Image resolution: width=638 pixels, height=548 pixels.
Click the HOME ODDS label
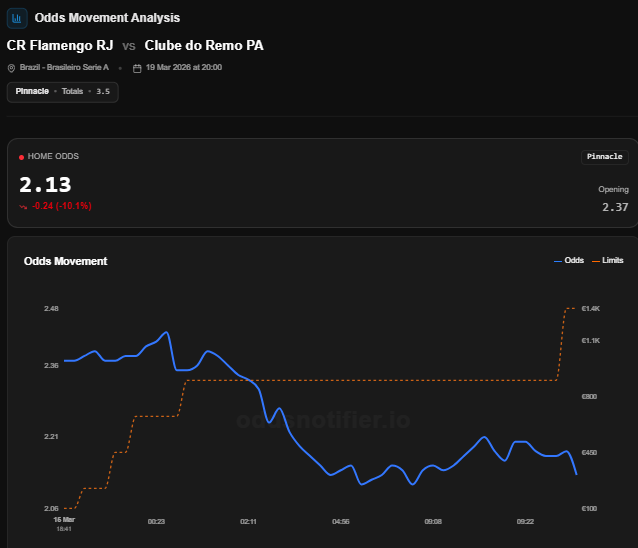point(53,156)
